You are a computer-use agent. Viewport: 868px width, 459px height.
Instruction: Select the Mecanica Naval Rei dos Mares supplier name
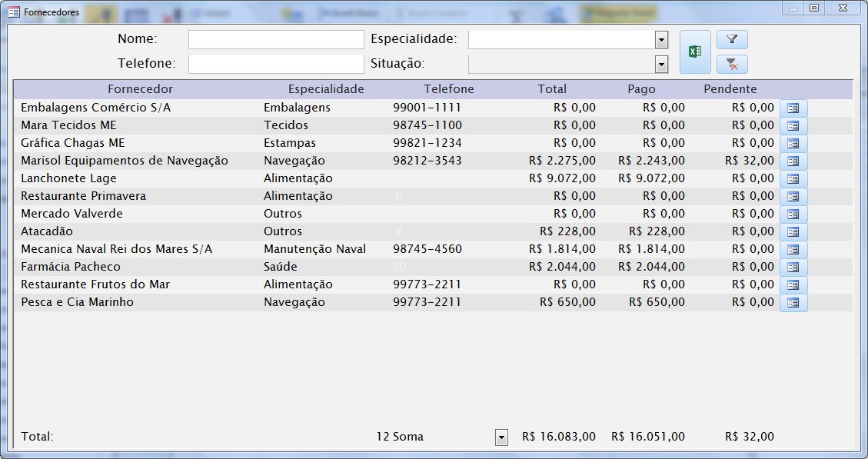pyautogui.click(x=116, y=249)
